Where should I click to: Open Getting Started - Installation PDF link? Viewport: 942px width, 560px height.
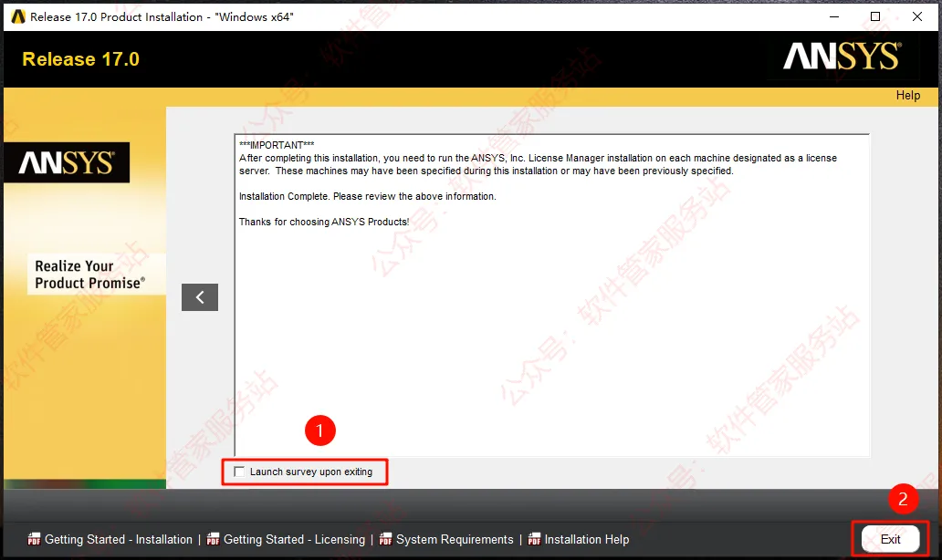119,540
